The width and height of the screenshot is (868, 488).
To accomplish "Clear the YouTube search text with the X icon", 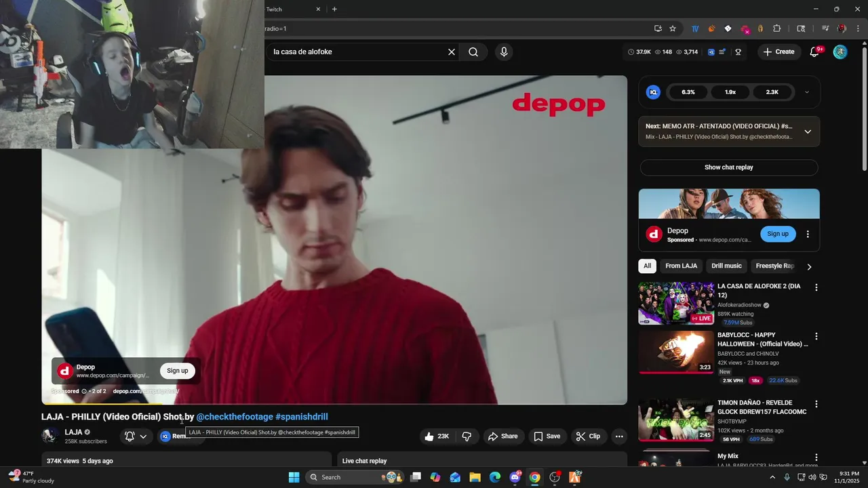I will [x=452, y=52].
